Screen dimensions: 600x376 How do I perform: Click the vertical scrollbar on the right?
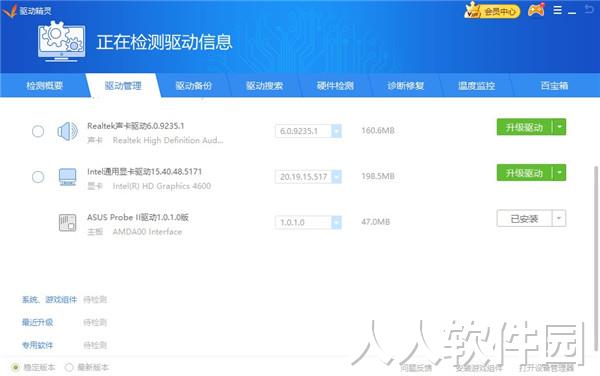(x=595, y=257)
